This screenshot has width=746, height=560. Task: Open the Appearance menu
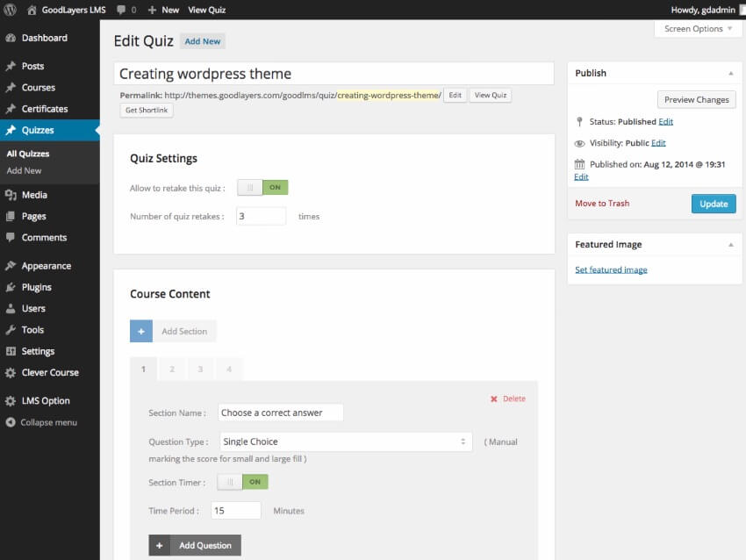pos(46,266)
